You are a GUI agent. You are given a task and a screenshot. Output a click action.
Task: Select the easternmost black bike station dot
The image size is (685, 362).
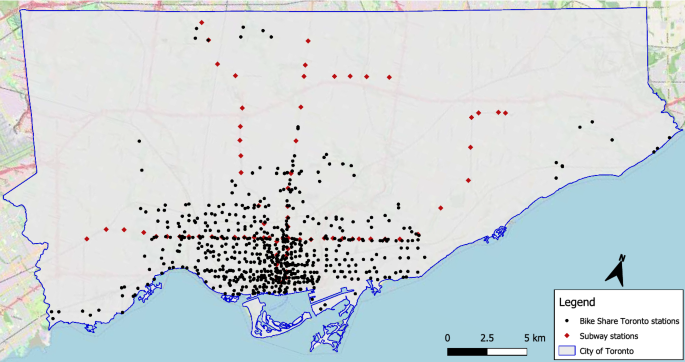[669, 138]
